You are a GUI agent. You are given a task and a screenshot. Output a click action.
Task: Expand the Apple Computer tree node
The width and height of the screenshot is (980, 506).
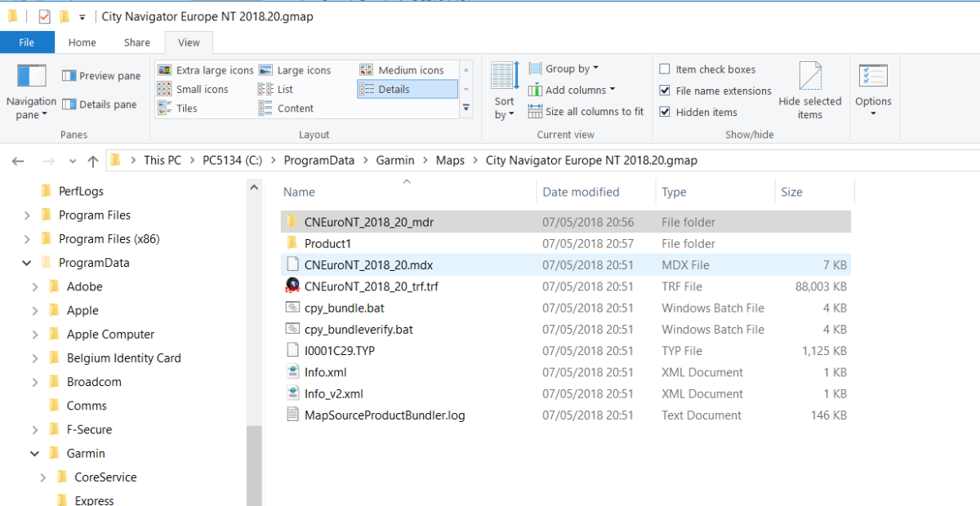(35, 334)
